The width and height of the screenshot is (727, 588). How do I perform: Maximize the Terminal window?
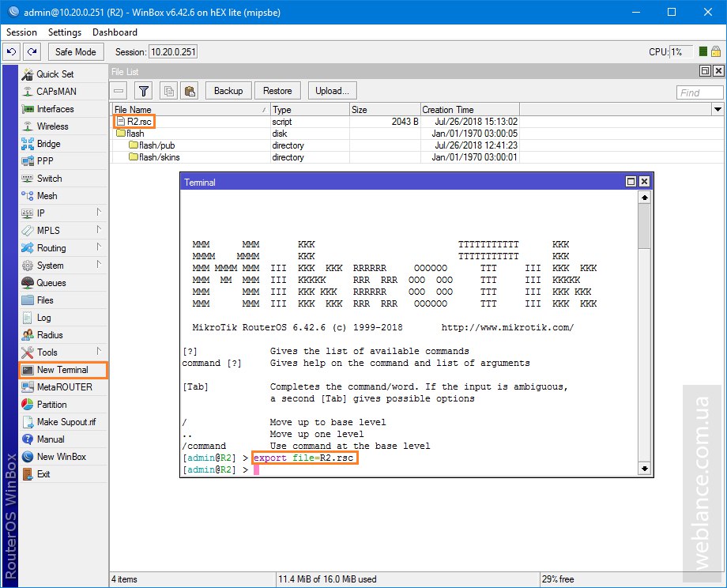[x=631, y=182]
